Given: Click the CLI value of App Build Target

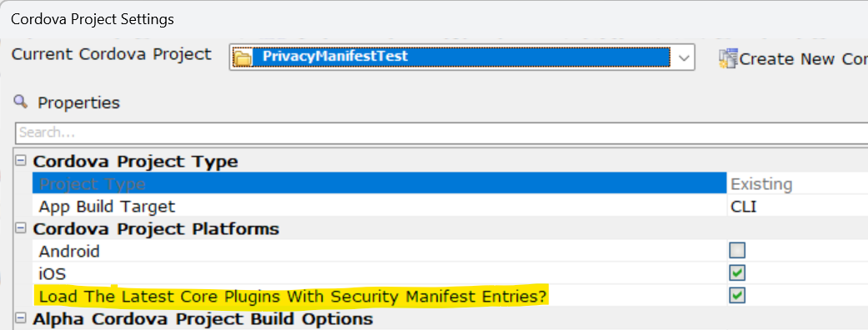Looking at the screenshot, I should [x=744, y=207].
